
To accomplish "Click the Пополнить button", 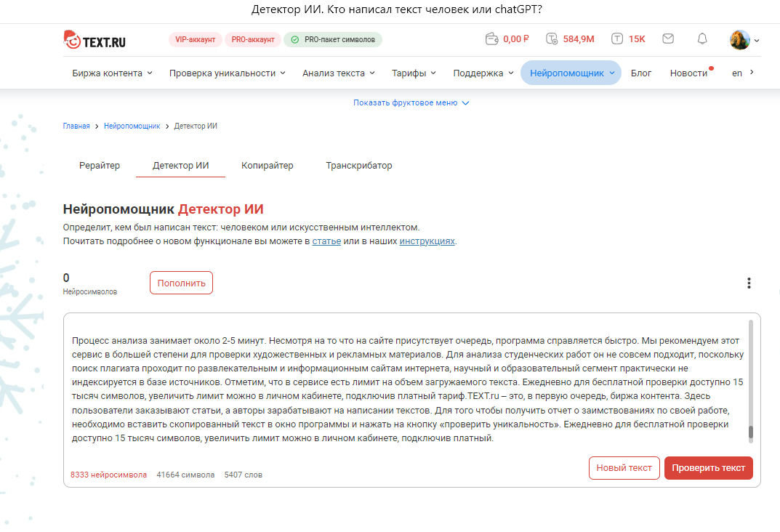I will pyautogui.click(x=181, y=283).
